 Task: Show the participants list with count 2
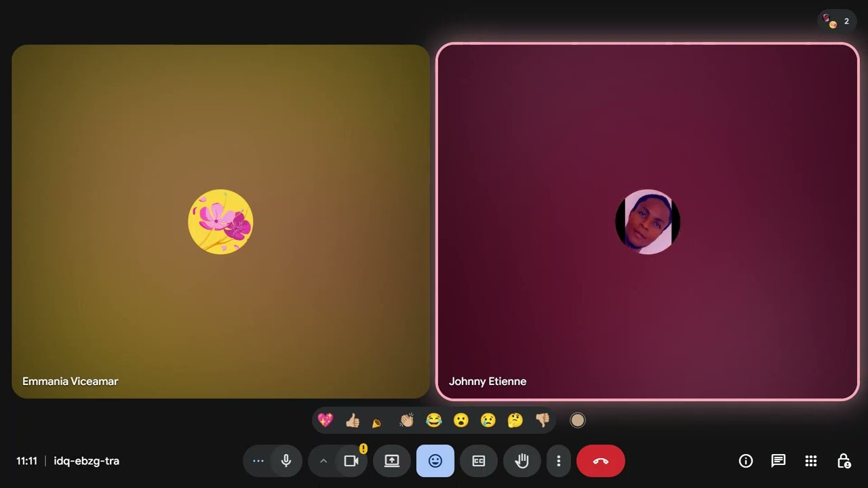(x=837, y=21)
